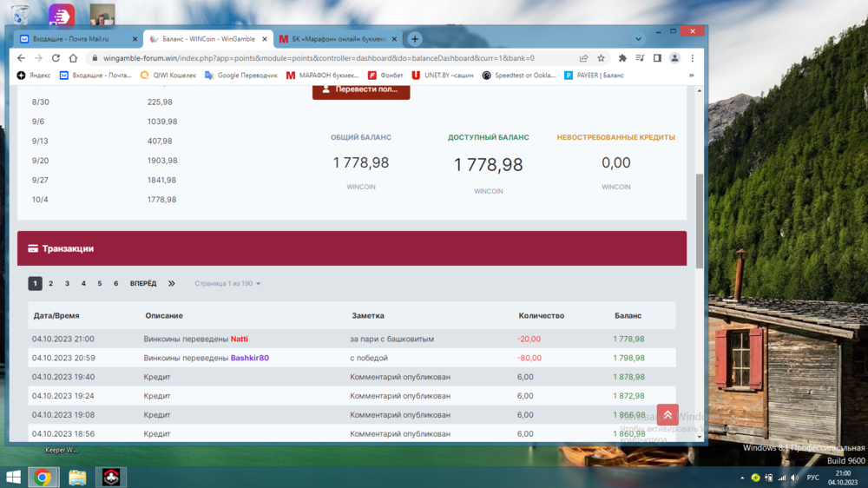The height and width of the screenshot is (488, 868).
Task: Click the 'ВПЕРЁД' next page link
Action: (143, 284)
